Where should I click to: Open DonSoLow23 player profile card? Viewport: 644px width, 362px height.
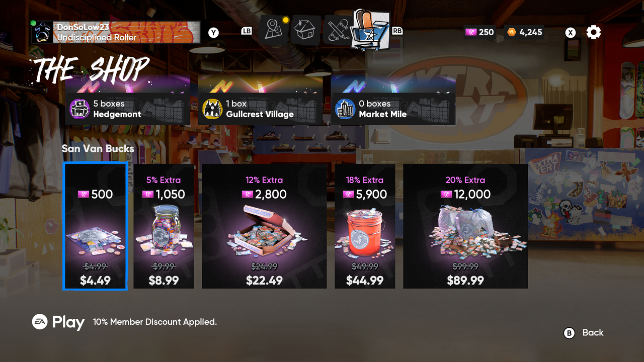point(116,32)
